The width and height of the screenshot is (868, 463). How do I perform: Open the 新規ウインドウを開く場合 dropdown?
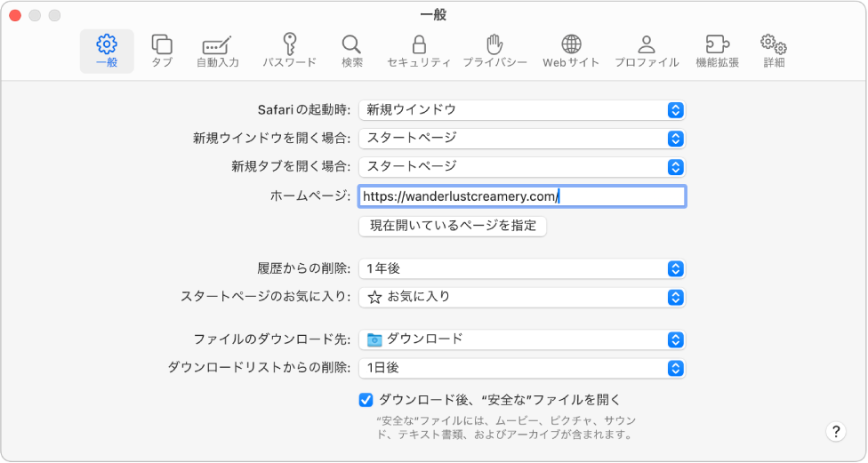(x=522, y=139)
